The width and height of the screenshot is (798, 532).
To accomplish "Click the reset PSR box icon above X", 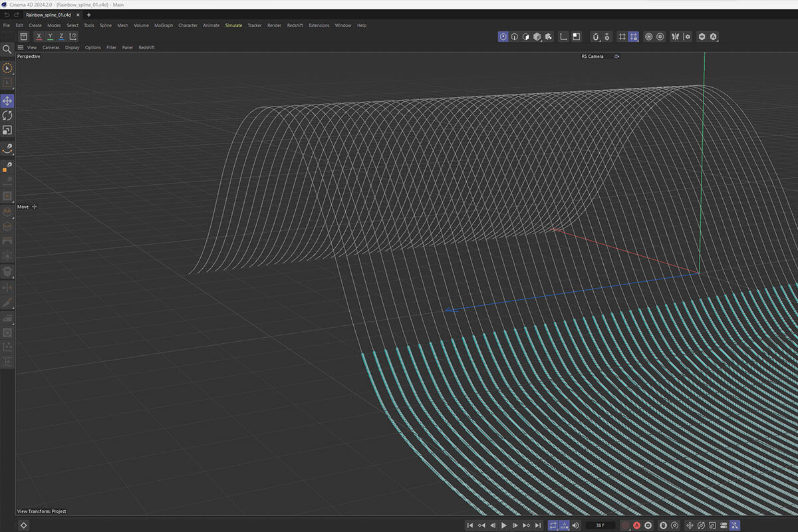I will click(x=24, y=37).
